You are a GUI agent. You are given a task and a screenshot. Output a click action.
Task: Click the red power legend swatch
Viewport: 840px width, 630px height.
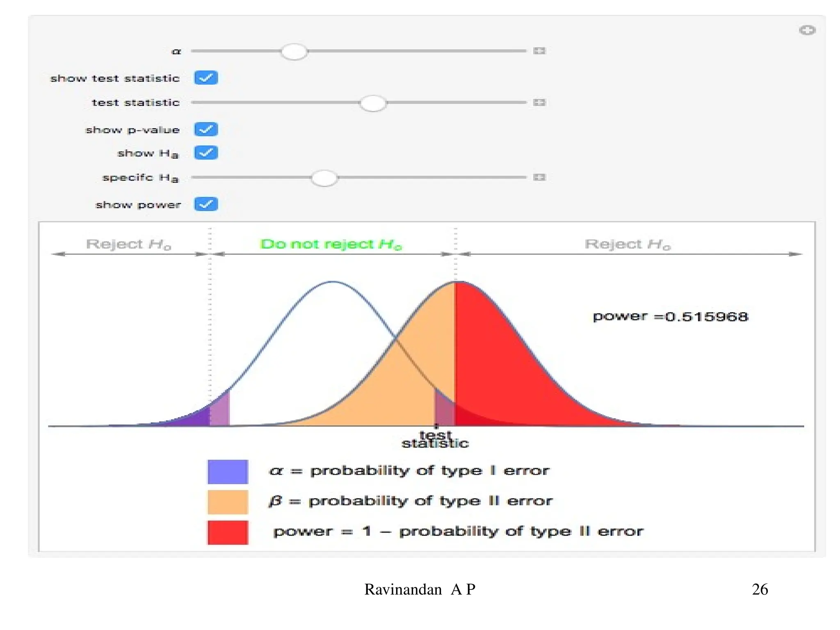click(x=228, y=532)
